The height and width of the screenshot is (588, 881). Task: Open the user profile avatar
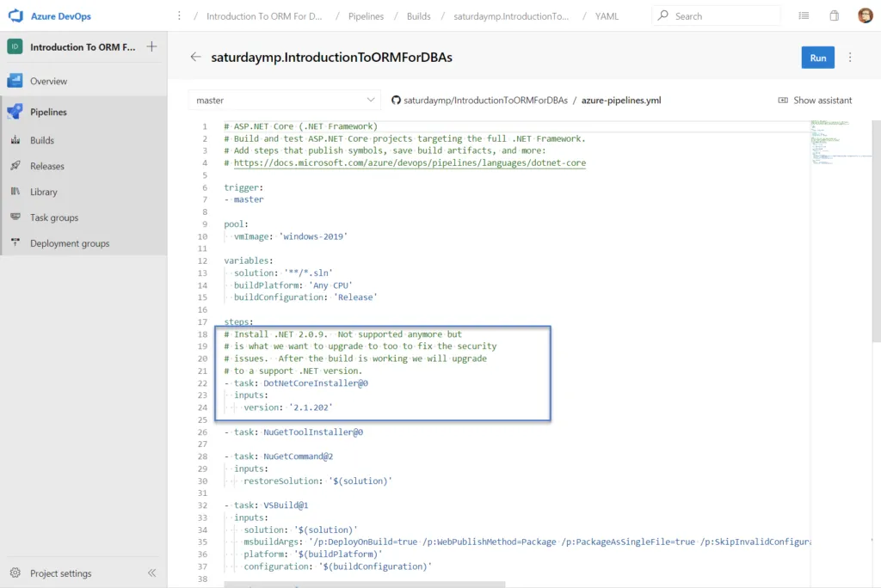(866, 15)
